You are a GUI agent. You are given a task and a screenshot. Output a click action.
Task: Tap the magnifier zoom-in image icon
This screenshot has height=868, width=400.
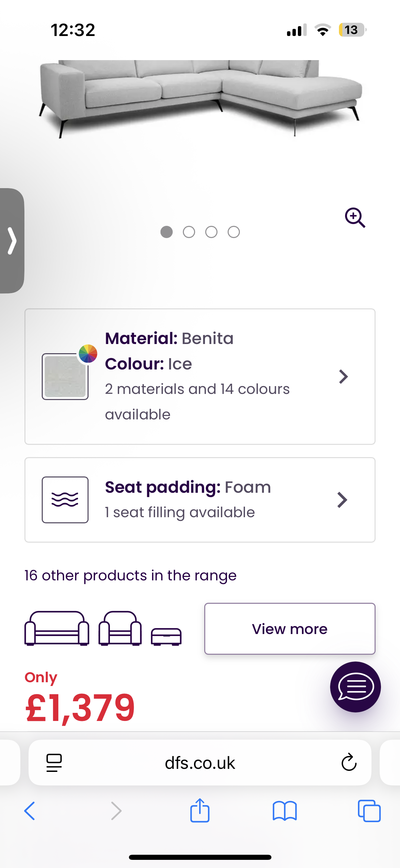click(x=355, y=217)
